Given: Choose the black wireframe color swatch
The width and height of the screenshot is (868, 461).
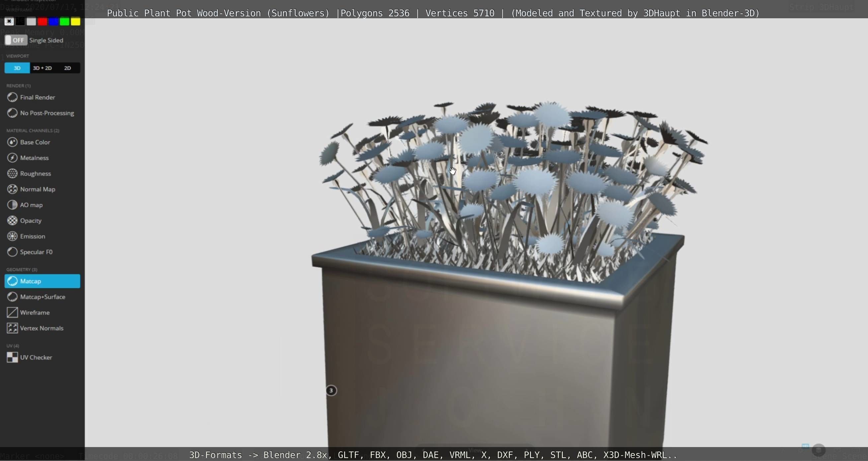Looking at the screenshot, I should (20, 22).
